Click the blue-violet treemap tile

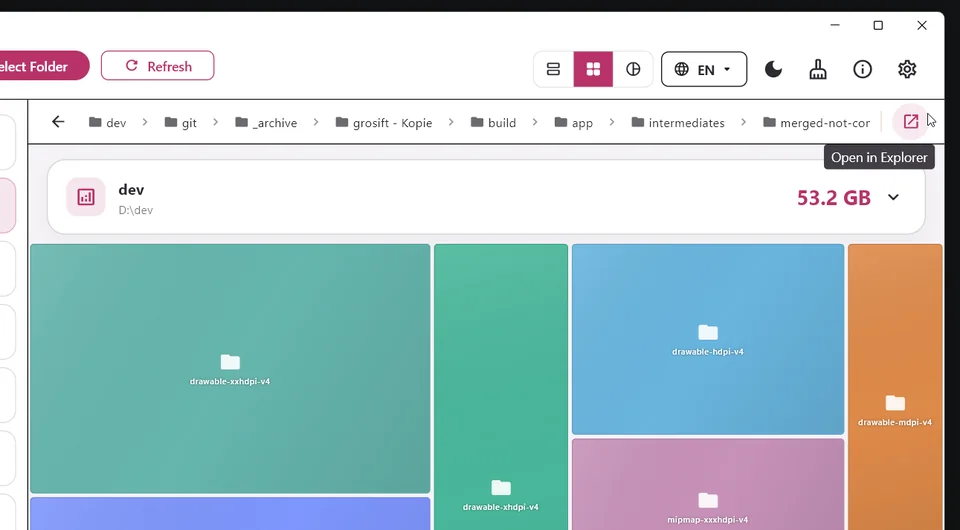(x=230, y=513)
